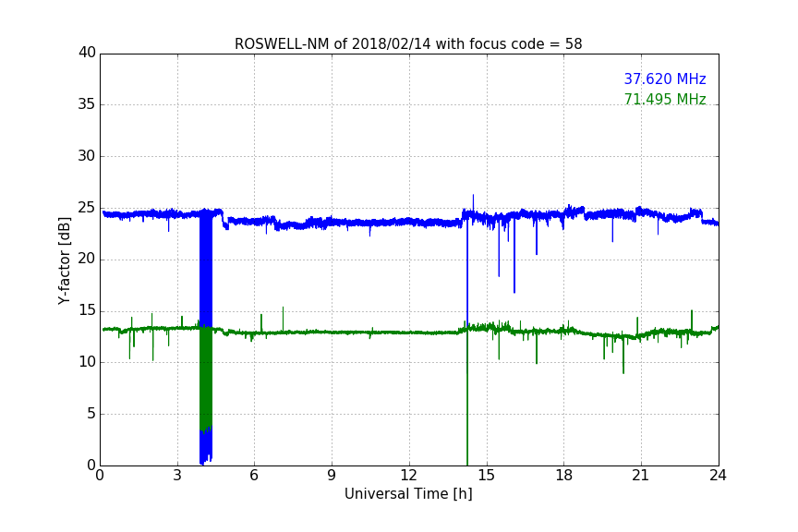Click the y-axis tick label 20
Screen dimensions: 798x532
coord(87,260)
